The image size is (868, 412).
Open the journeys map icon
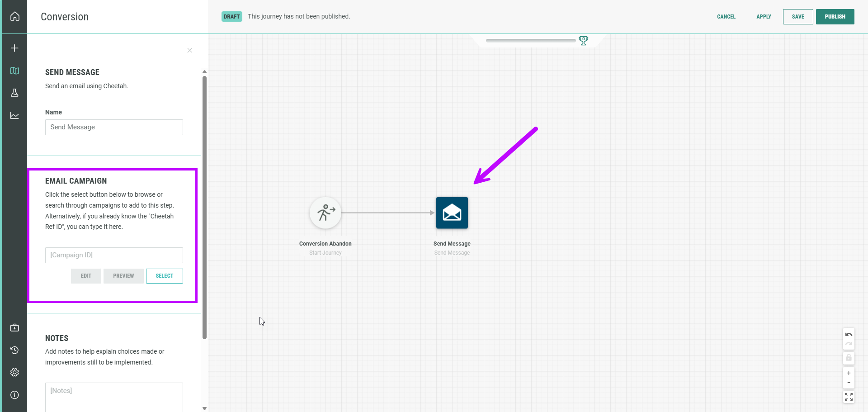coord(14,71)
